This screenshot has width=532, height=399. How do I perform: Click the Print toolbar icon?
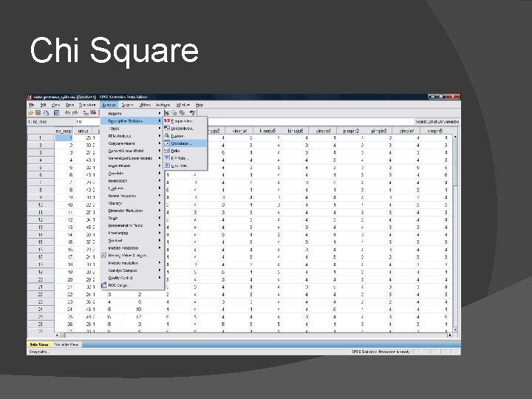(46, 113)
